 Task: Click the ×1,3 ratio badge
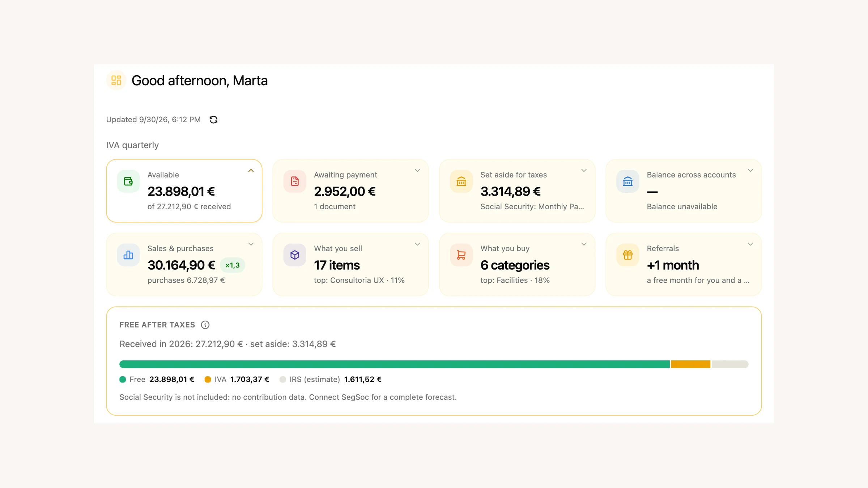coord(233,265)
